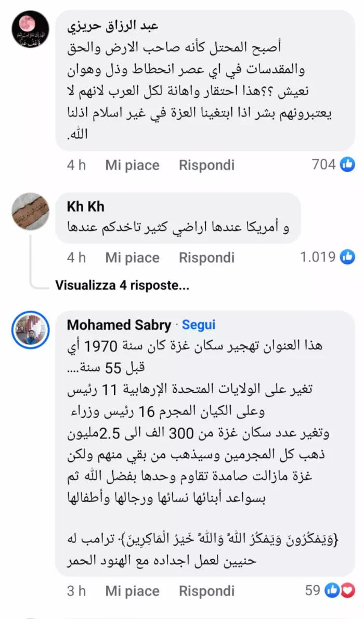Click the like reaction icon beside 704

click(x=347, y=165)
